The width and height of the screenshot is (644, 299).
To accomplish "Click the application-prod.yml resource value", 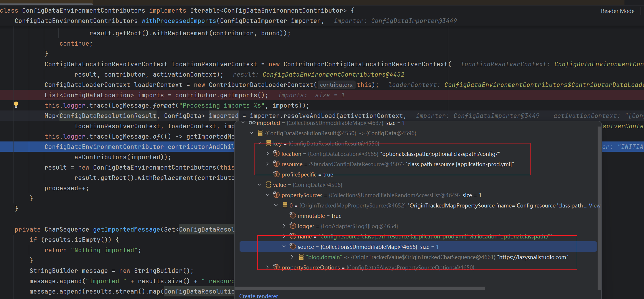I will pos(460,164).
